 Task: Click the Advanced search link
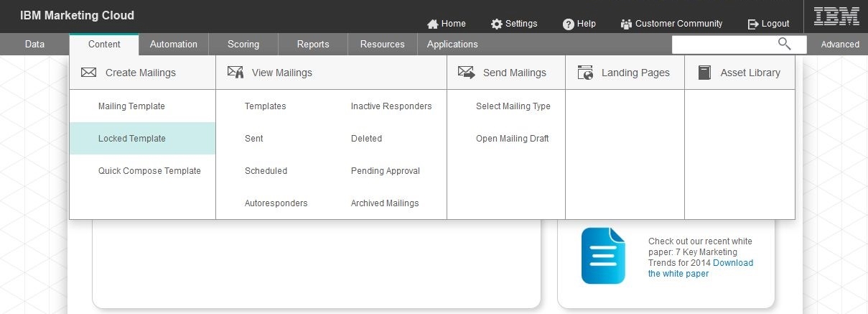[x=840, y=45]
